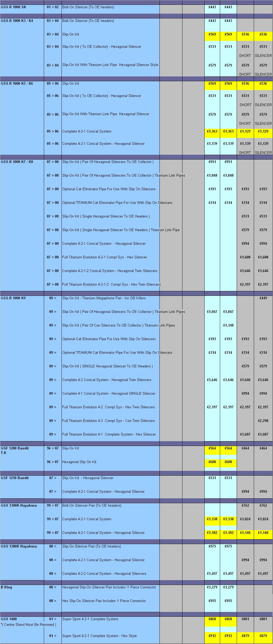The height and width of the screenshot is (644, 273).
Task: Click 'Hexagonal Slip-On Silencer Pair Includes Y Piece Connector'
Action: (109, 587)
